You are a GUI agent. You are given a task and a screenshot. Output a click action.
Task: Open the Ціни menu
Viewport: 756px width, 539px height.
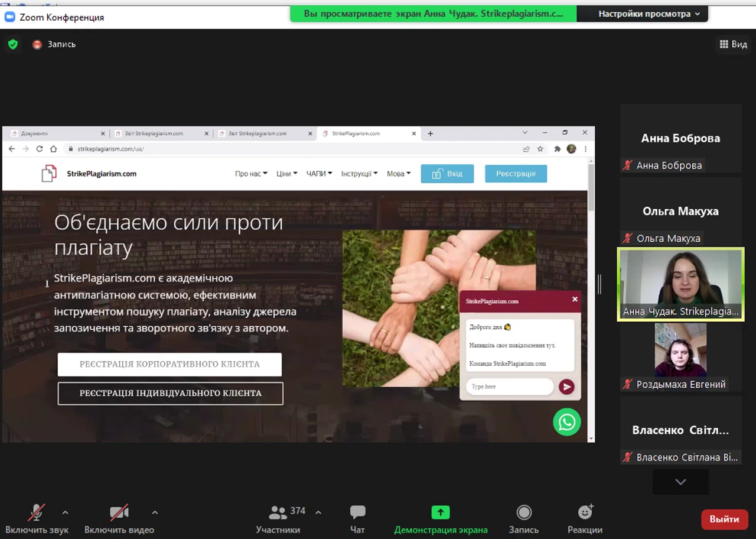286,174
